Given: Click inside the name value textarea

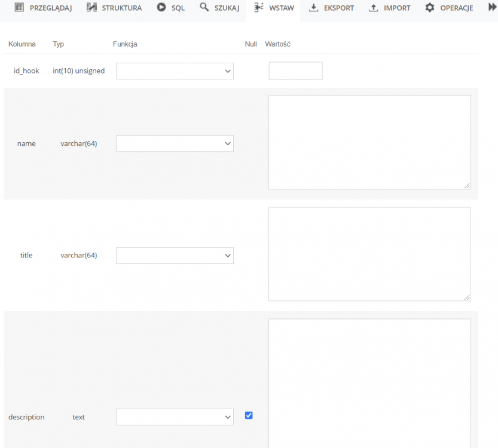Looking at the screenshot, I should tap(369, 142).
